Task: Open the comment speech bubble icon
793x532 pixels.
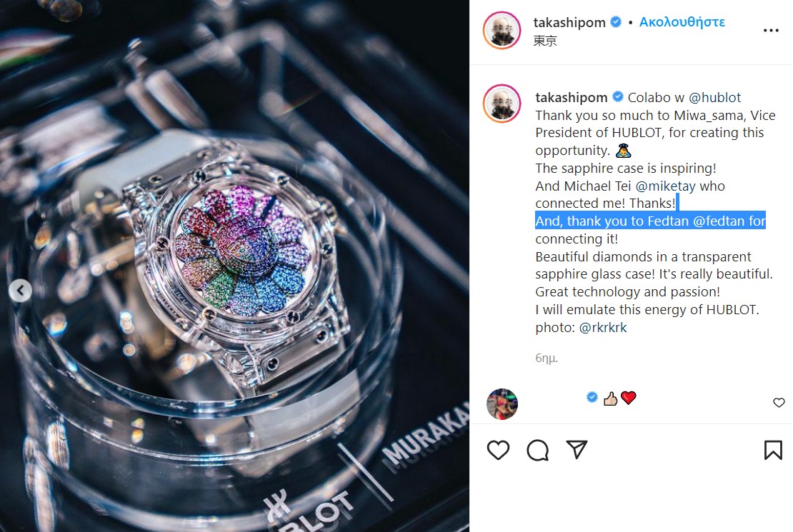Action: point(537,450)
